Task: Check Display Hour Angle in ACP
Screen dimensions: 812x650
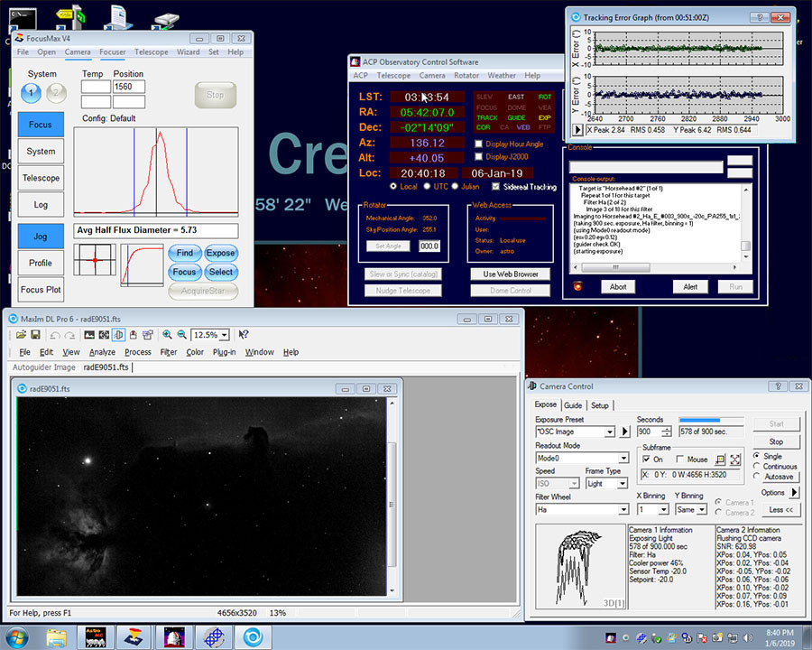Action: (478, 144)
